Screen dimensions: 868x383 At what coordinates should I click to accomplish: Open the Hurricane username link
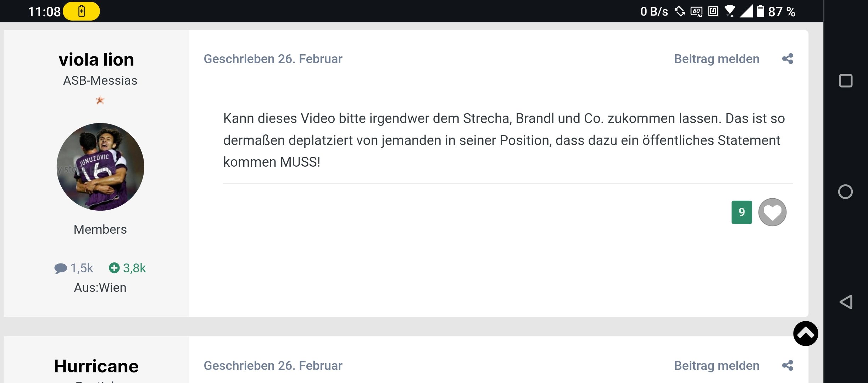click(96, 366)
